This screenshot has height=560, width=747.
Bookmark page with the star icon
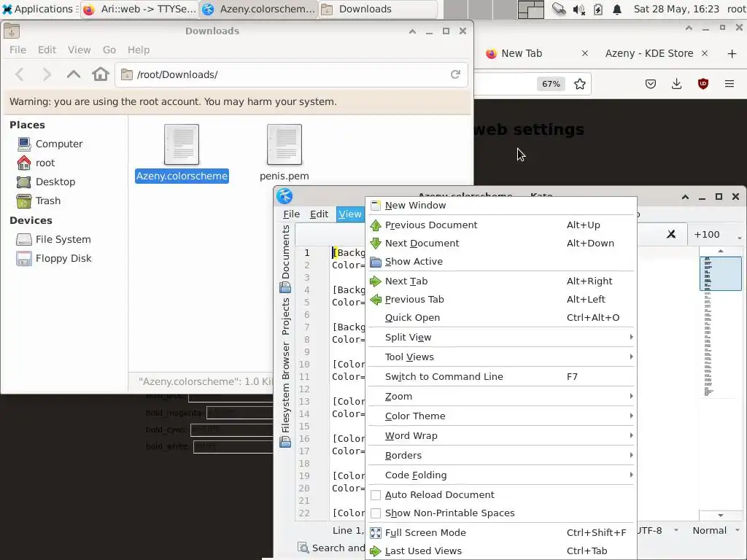(580, 85)
